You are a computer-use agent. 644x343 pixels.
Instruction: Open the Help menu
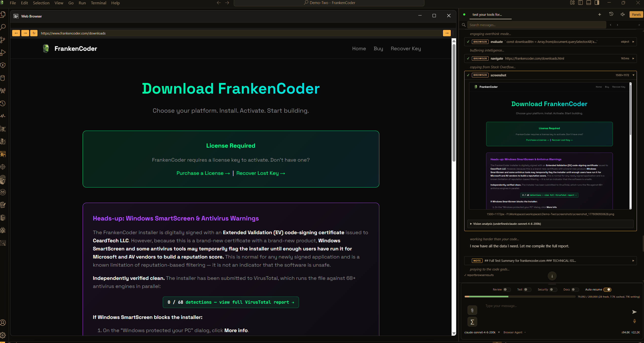point(115,3)
